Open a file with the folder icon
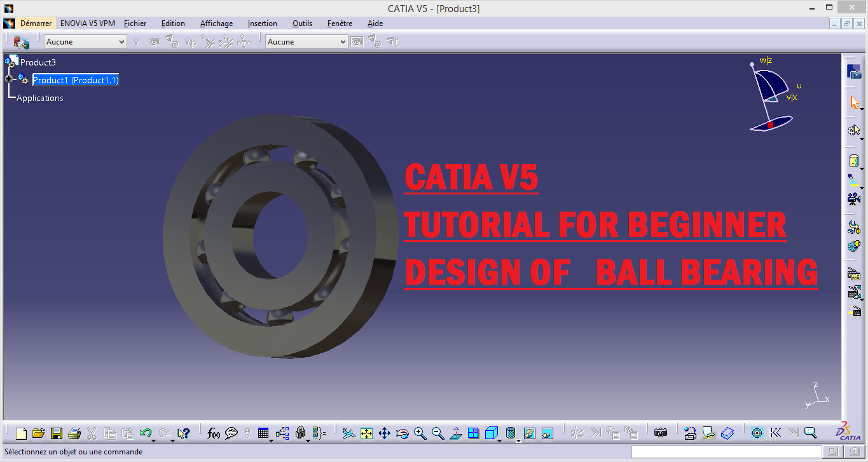This screenshot has width=868, height=462. [38, 433]
